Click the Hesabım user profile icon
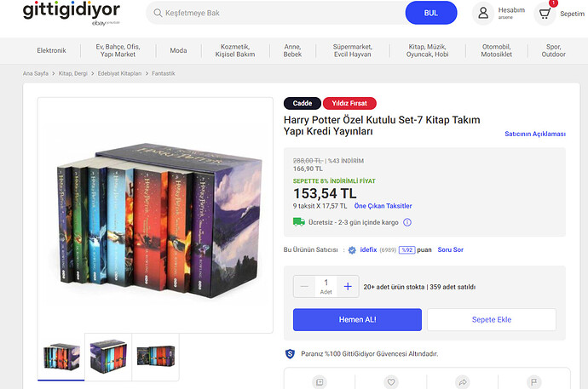 (x=483, y=14)
